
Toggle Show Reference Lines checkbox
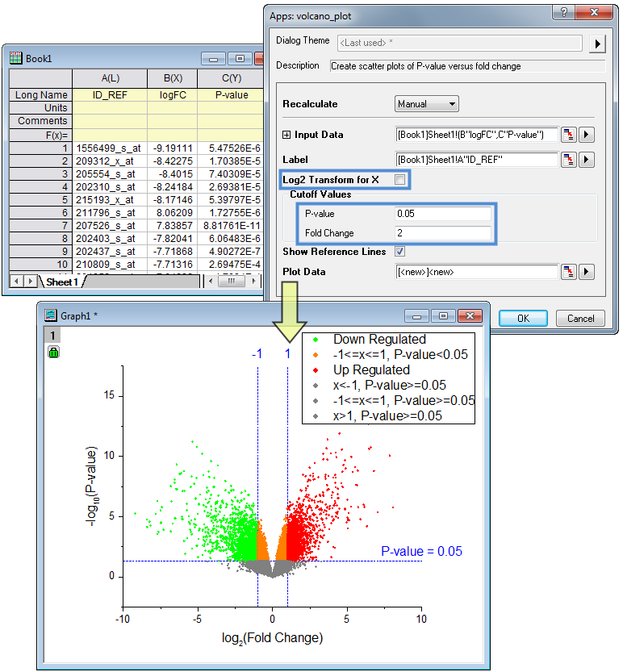point(399,252)
